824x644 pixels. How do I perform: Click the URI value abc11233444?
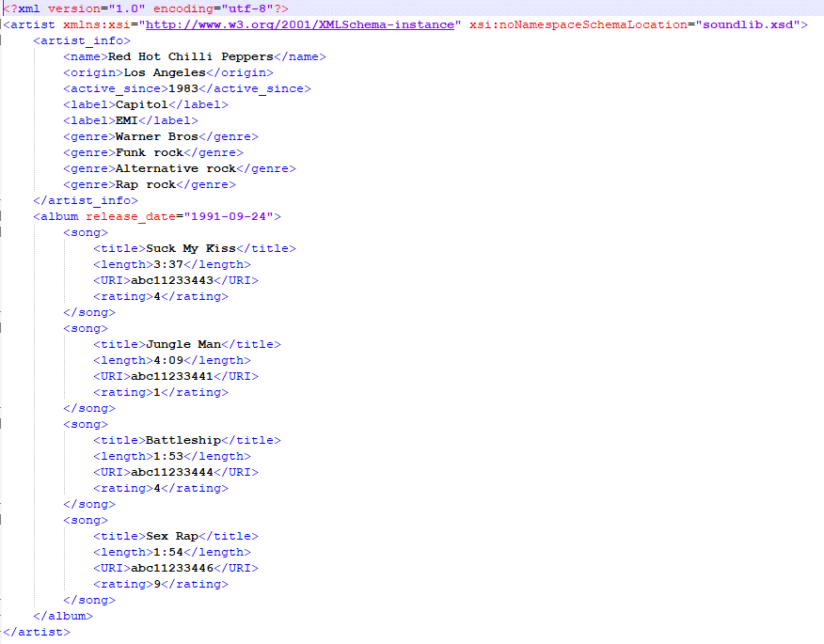coord(172,472)
